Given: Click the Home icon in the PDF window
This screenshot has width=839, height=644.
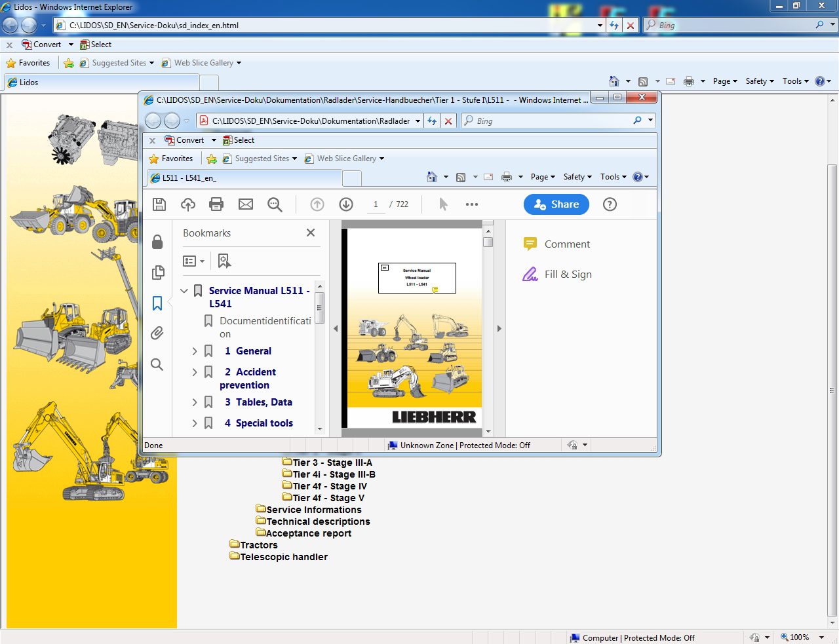Looking at the screenshot, I should click(431, 177).
